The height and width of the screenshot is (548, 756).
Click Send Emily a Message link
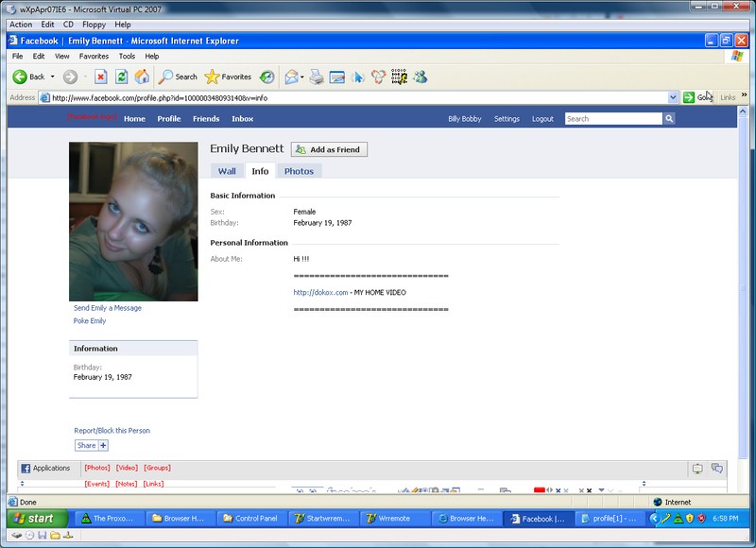(x=108, y=308)
